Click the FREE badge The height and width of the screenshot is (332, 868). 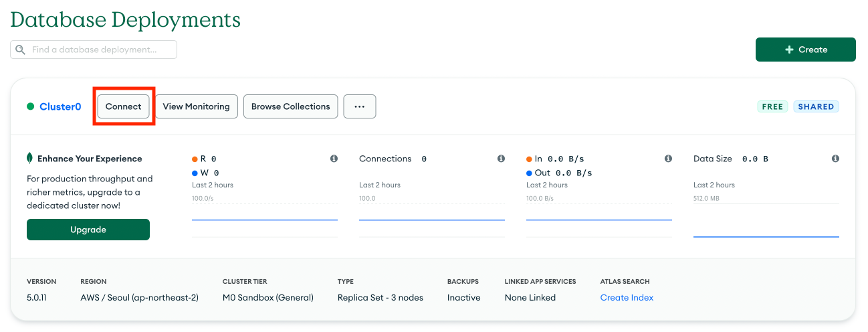[772, 106]
